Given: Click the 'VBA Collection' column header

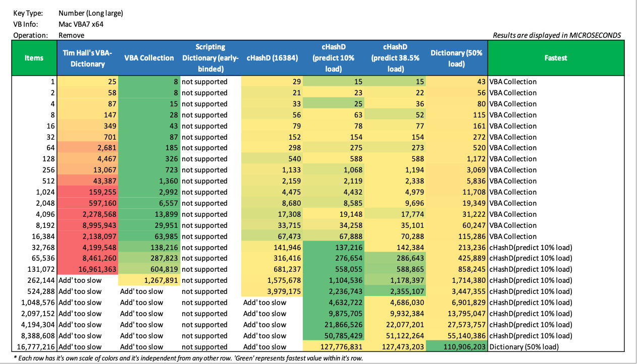Looking at the screenshot, I should tap(149, 58).
